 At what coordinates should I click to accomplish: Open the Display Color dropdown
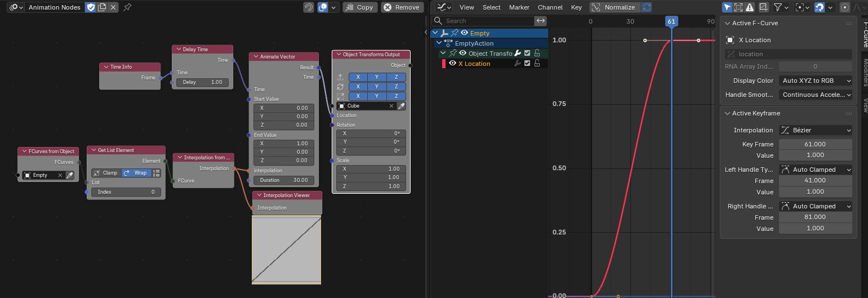point(815,81)
